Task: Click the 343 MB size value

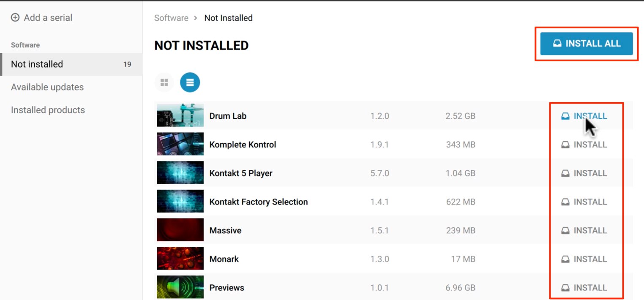Action: pyautogui.click(x=461, y=145)
